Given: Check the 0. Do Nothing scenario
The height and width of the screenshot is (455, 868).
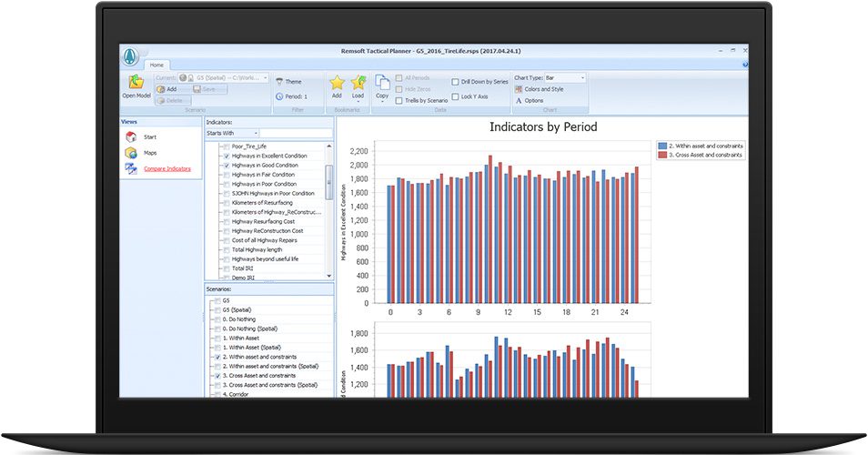Looking at the screenshot, I should tap(217, 320).
